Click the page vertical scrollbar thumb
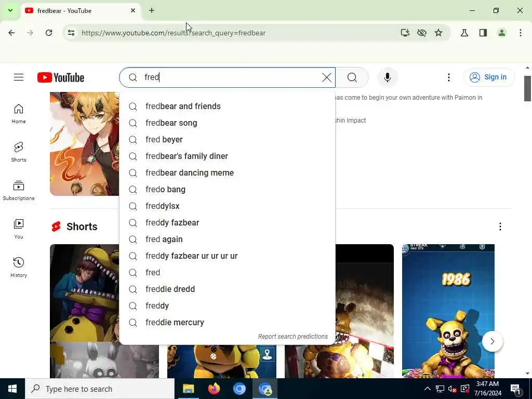This screenshot has width=532, height=399. tap(527, 88)
